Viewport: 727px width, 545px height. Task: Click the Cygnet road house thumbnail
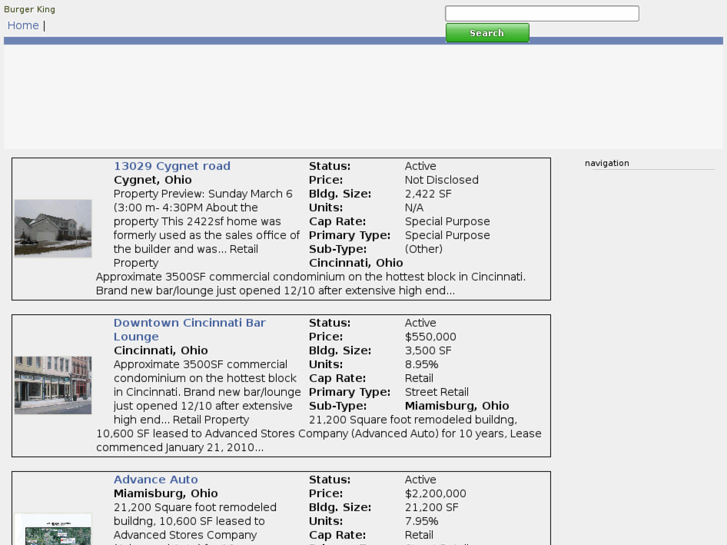(x=53, y=228)
